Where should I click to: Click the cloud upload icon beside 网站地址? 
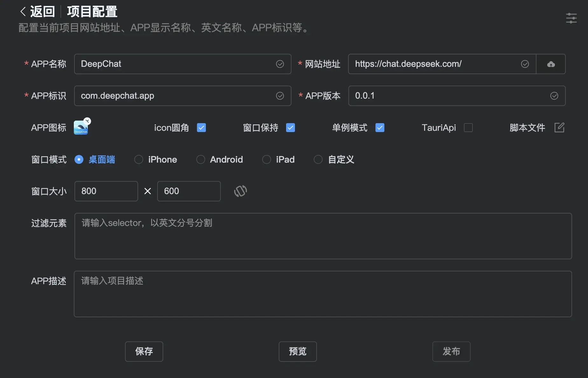click(x=551, y=64)
